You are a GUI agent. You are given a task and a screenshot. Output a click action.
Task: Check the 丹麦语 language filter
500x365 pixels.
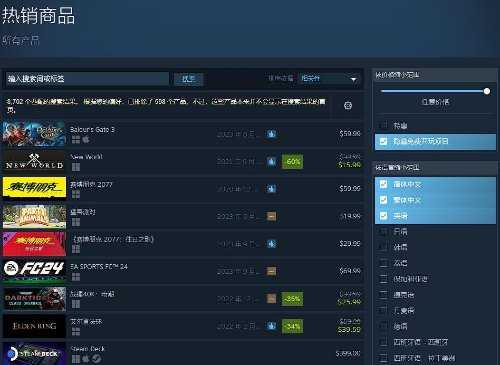click(384, 310)
